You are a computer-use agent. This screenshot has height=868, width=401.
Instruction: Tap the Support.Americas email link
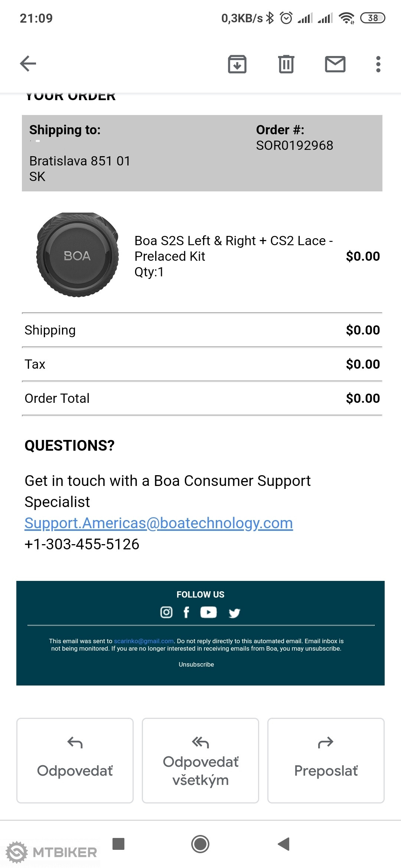coord(159,523)
